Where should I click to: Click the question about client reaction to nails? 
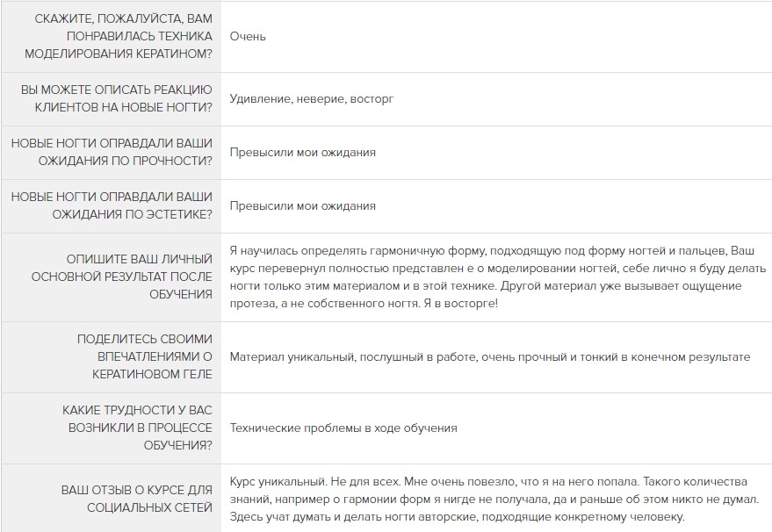116,99
